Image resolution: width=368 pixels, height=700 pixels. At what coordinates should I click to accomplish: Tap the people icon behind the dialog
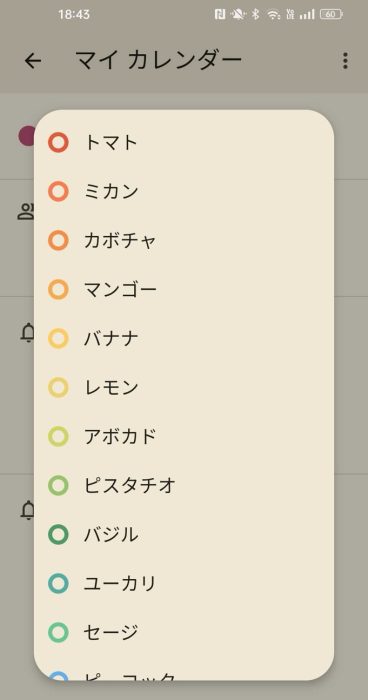pos(26,211)
